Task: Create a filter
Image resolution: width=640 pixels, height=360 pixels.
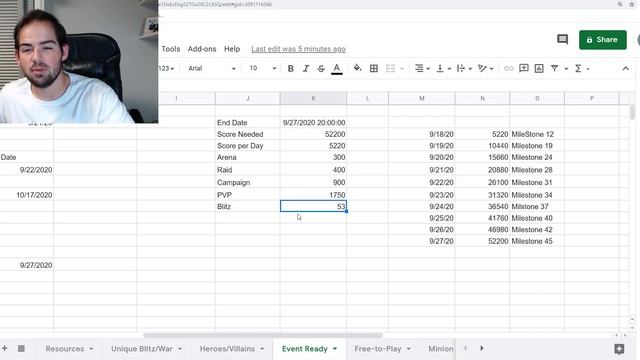Action: (x=554, y=69)
